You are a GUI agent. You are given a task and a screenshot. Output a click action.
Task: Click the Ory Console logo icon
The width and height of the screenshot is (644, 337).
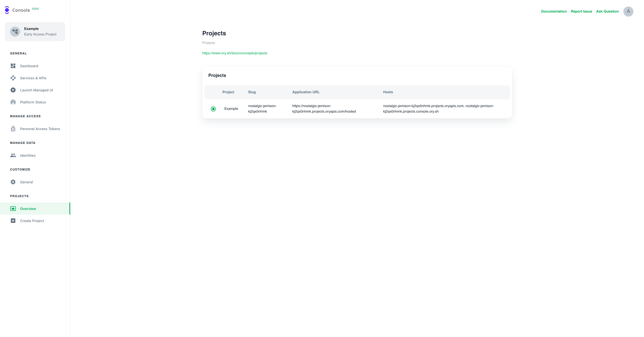coord(7,10)
